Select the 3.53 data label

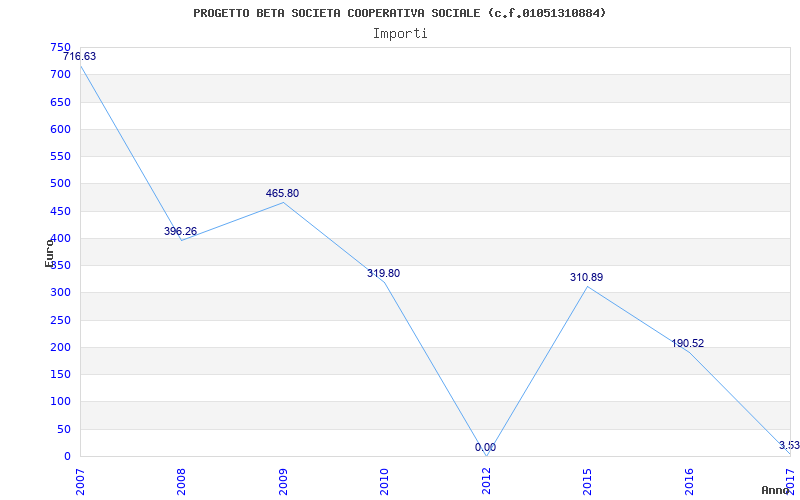[789, 445]
